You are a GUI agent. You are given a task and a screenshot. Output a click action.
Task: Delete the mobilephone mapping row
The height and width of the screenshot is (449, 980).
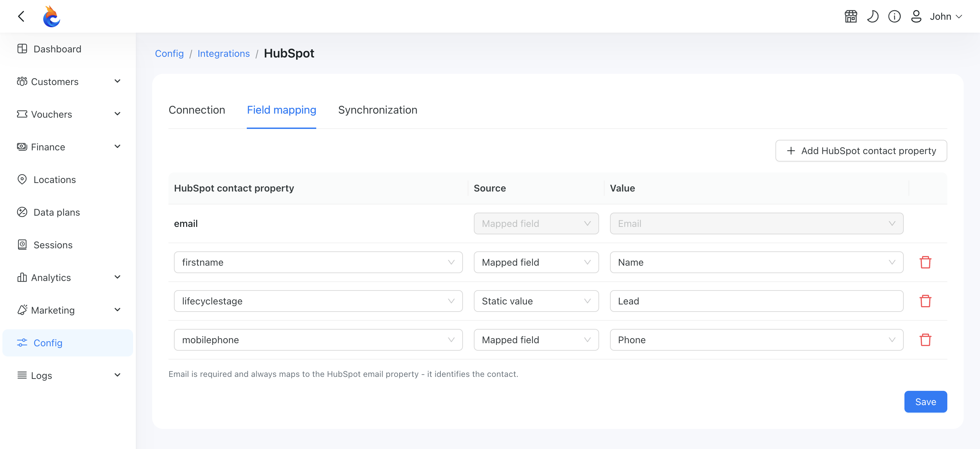pos(925,339)
